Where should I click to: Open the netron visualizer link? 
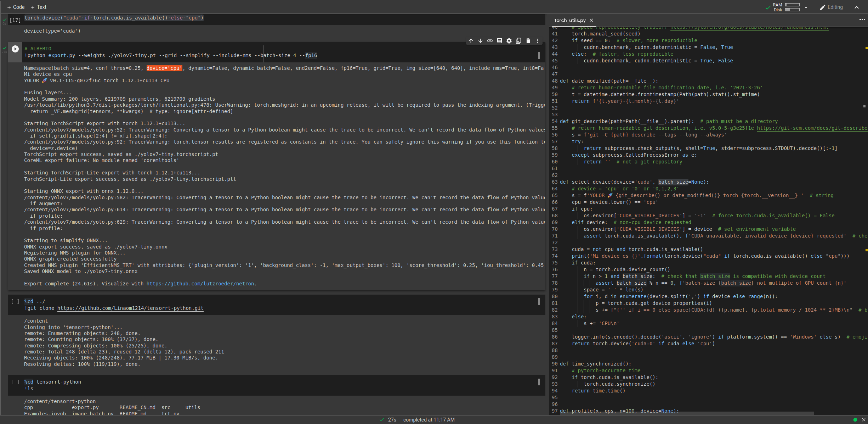pos(200,284)
